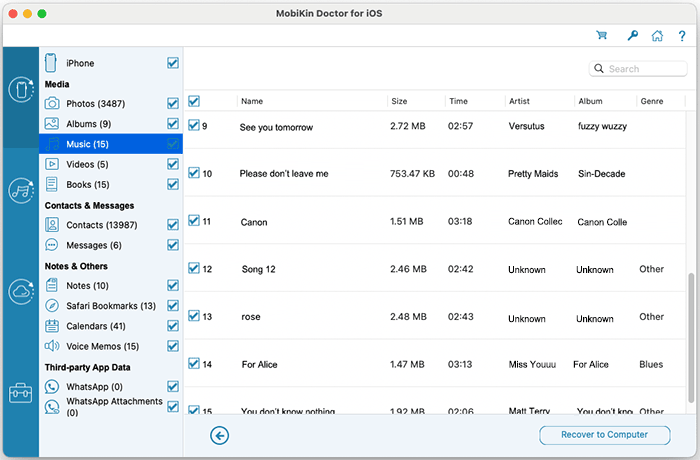The height and width of the screenshot is (460, 700).
Task: Select recover from iTunes backup icon
Action: pyautogui.click(x=21, y=191)
